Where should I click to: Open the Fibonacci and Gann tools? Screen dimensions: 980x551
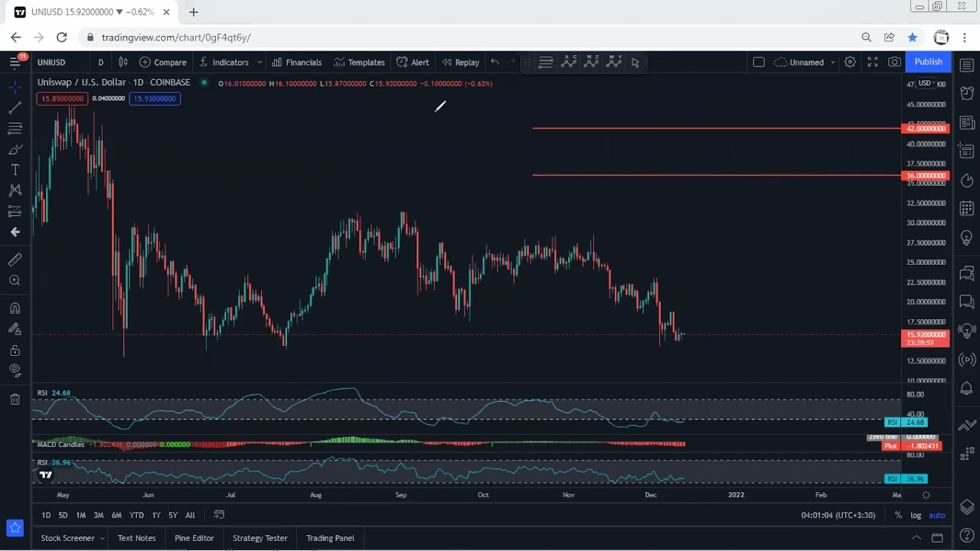(15, 129)
